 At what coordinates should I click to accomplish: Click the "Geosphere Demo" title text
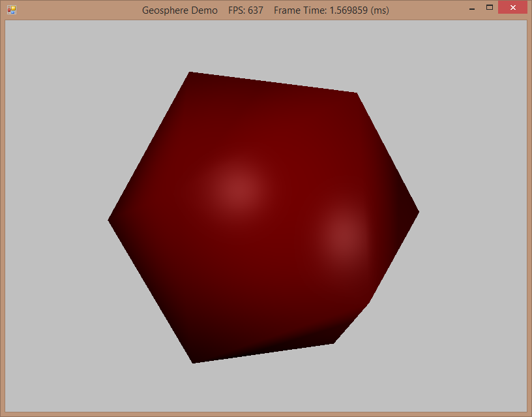(180, 10)
